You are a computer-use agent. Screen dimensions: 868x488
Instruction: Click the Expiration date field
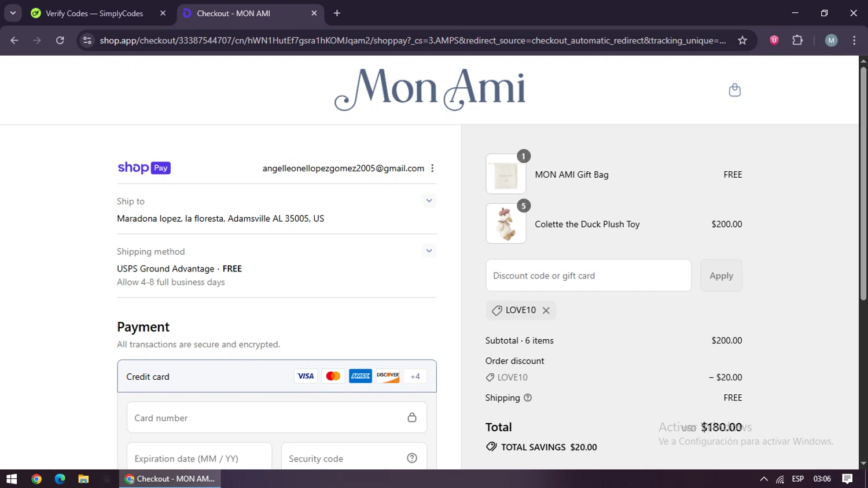coord(199,457)
